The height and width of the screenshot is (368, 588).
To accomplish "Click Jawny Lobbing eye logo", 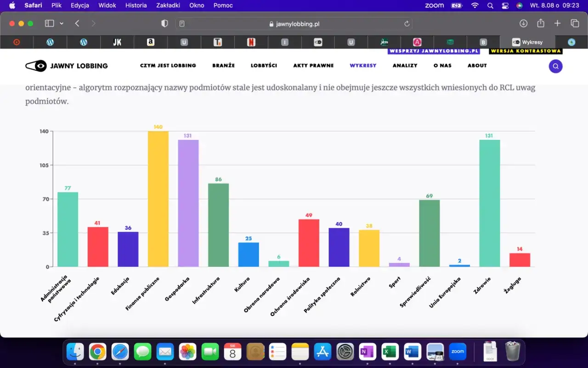I will coord(36,66).
